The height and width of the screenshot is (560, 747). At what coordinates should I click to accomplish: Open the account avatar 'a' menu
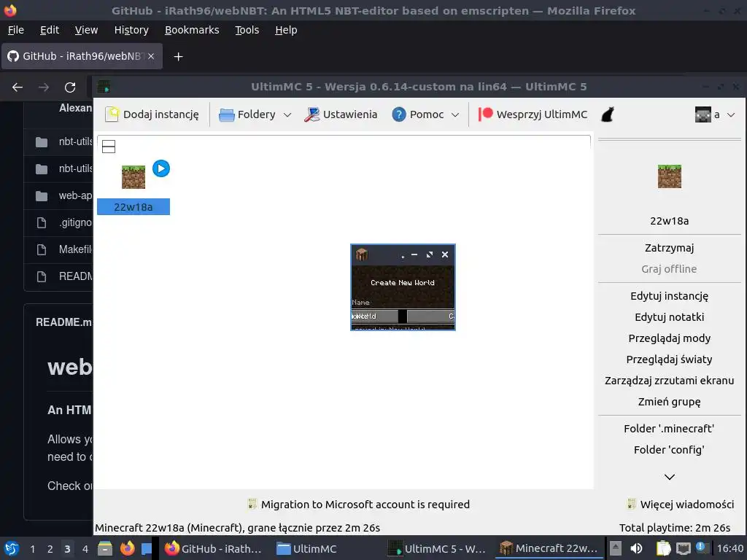pyautogui.click(x=708, y=114)
